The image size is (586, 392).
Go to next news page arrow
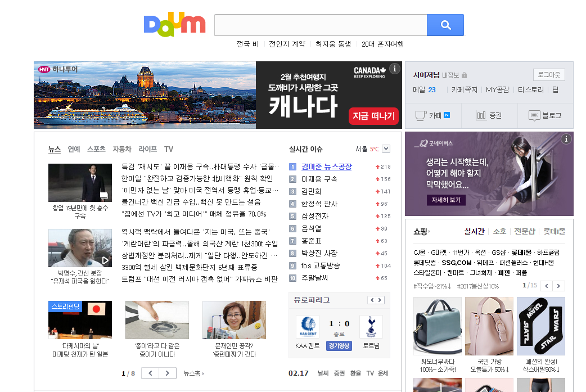coord(168,373)
